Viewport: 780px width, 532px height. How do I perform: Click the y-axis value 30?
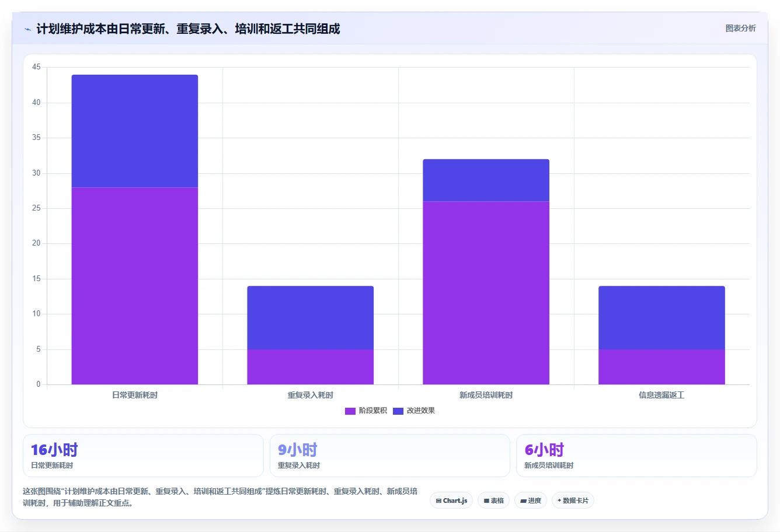point(36,173)
